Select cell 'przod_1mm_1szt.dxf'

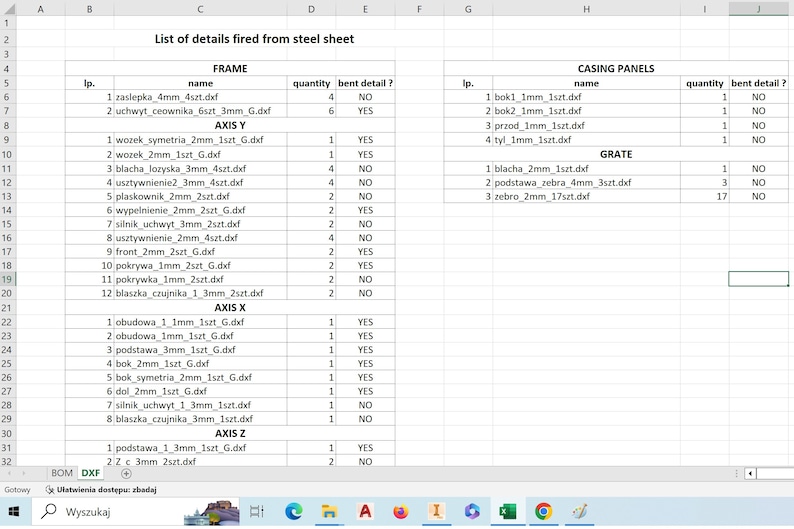point(586,125)
